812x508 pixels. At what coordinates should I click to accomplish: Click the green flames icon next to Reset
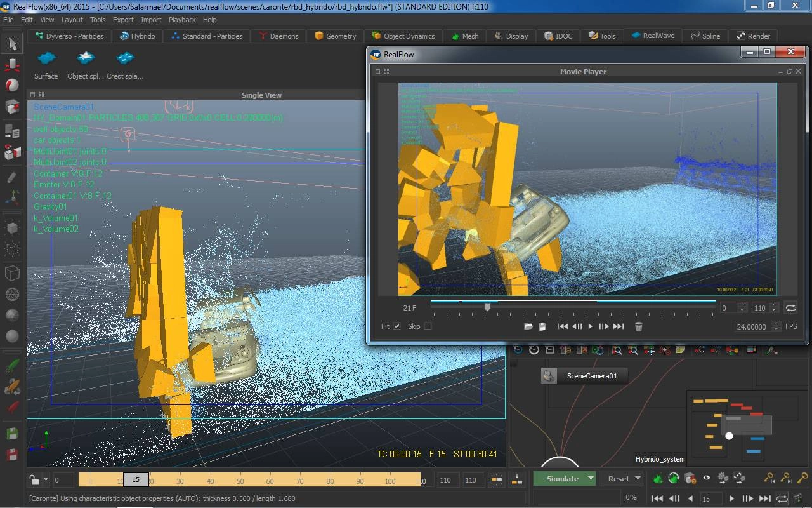pyautogui.click(x=658, y=478)
